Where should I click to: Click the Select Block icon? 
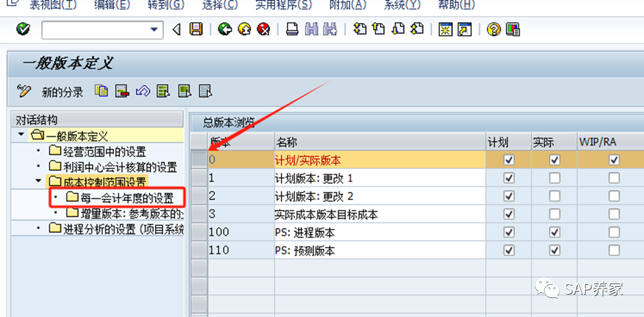click(185, 90)
